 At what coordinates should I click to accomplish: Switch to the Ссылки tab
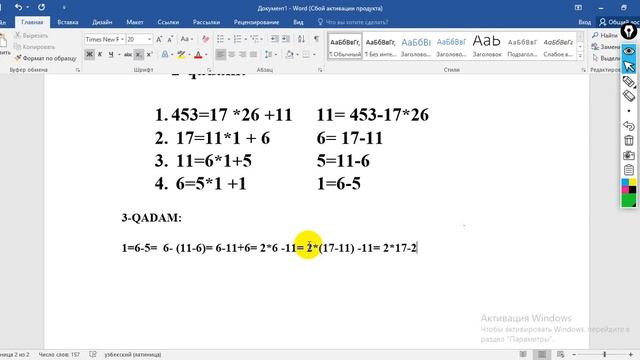click(x=168, y=22)
